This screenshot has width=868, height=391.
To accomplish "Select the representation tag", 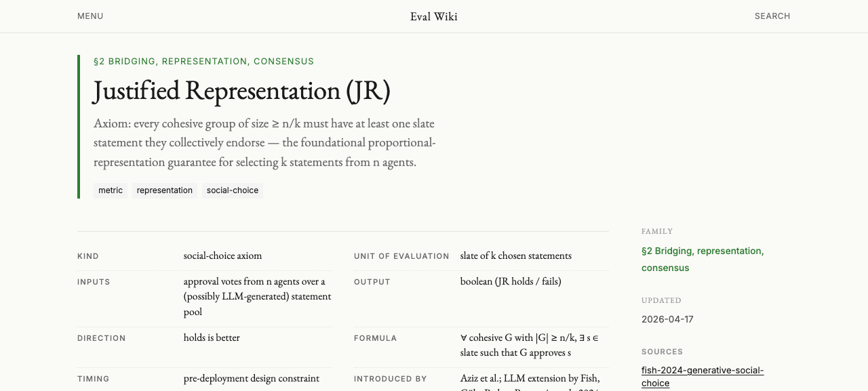I will pos(165,190).
